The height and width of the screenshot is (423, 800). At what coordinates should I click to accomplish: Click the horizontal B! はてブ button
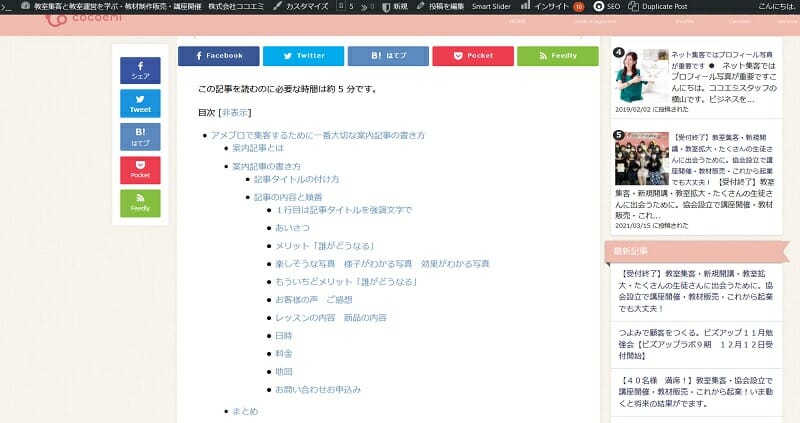[x=388, y=56]
